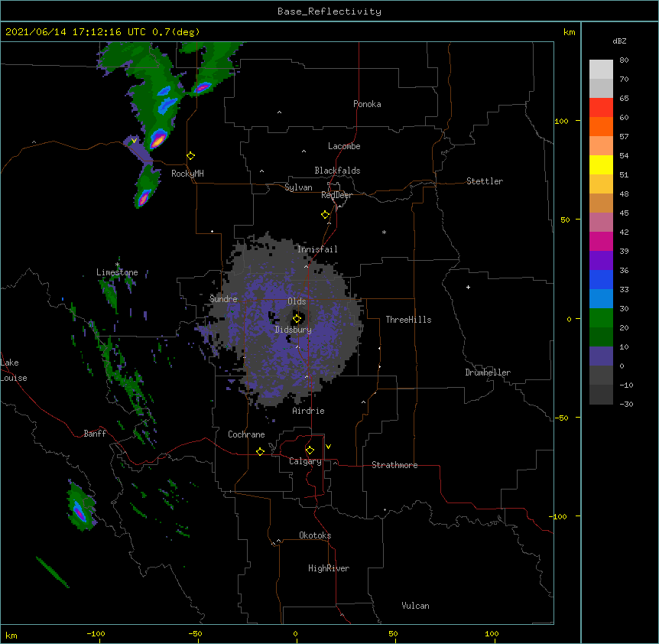Pick the light blue 30-33 dBZ legend swatch

click(x=601, y=298)
